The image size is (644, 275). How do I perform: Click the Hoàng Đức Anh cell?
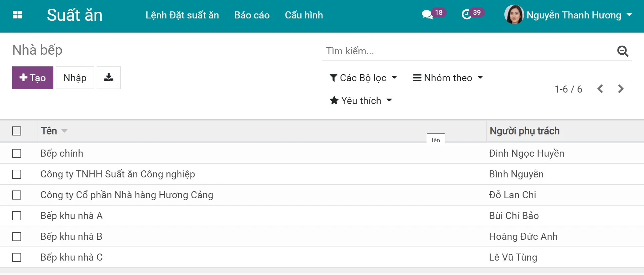(x=523, y=237)
